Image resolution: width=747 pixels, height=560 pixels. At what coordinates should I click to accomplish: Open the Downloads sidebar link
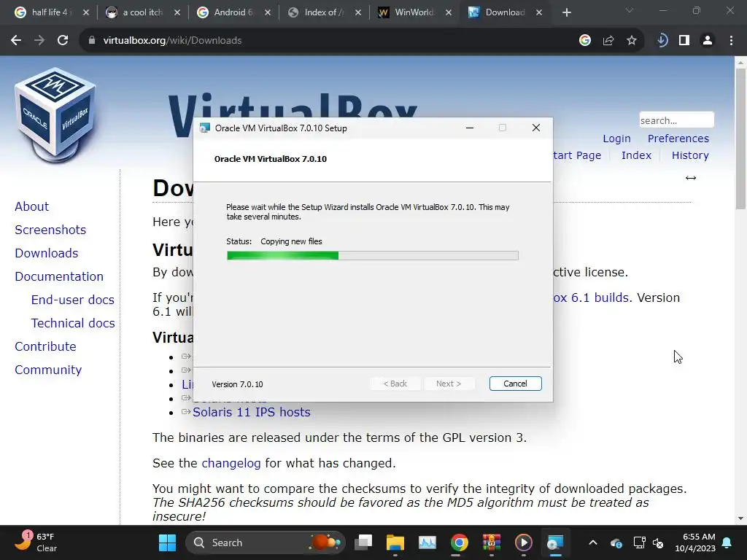46,253
